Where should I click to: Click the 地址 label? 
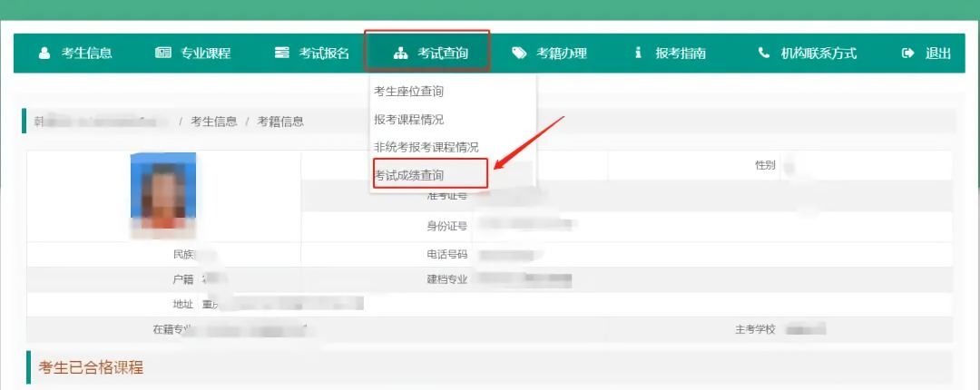point(183,305)
